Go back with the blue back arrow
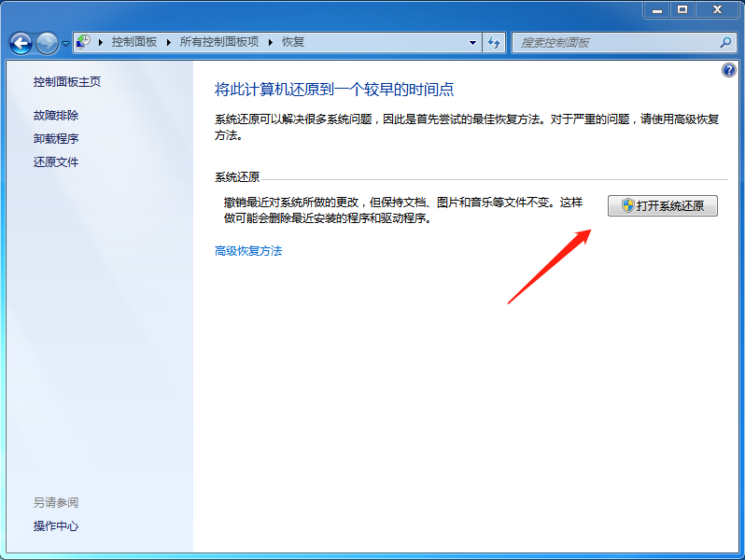This screenshot has height=560, width=745. pyautogui.click(x=21, y=44)
